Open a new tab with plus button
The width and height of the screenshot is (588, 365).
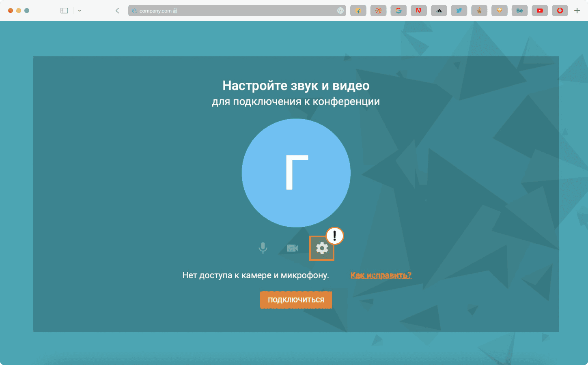pos(577,11)
